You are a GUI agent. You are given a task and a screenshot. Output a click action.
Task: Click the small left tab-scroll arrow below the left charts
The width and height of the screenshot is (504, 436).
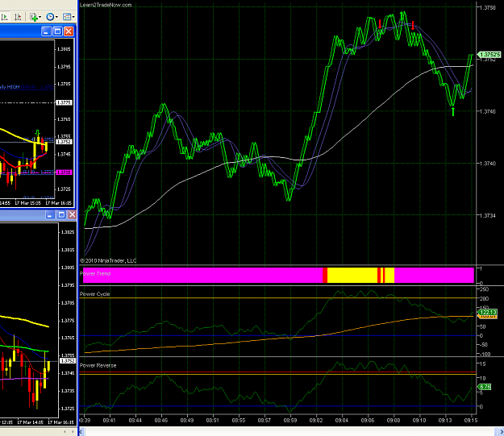[x=65, y=431]
